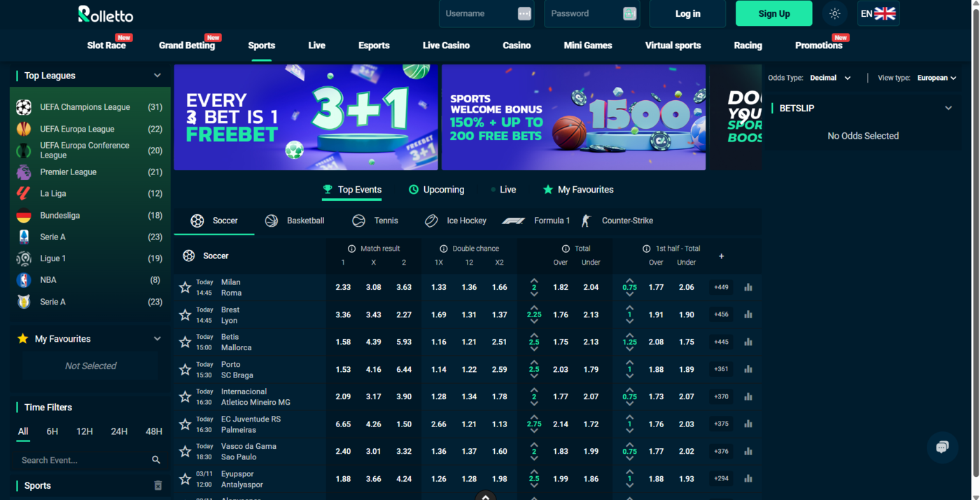The height and width of the screenshot is (500, 980).
Task: Increase total line for Betis vs Mallorca
Action: [534, 335]
